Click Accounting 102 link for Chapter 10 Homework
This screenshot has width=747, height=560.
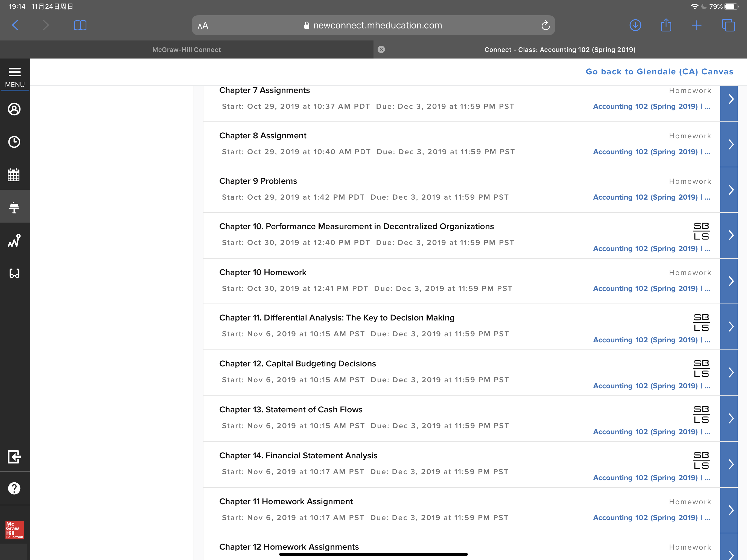[x=652, y=288]
